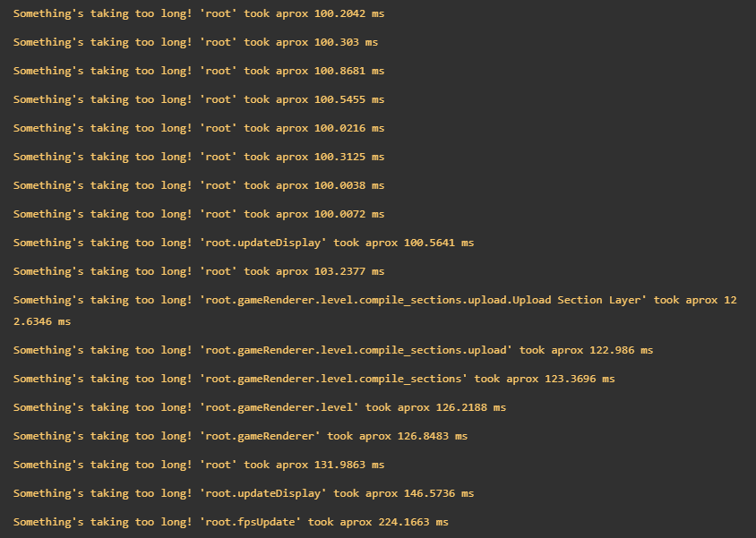Click the 'root.updateDisplay' line at 146.5736 ms
Image resolution: width=756 pixels, height=538 pixels.
click(243, 493)
